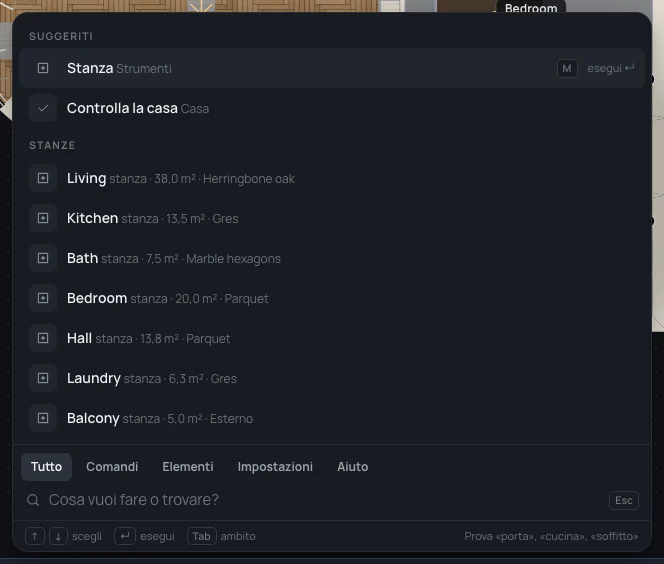
Task: Click the room icon next to Living
Action: [43, 178]
